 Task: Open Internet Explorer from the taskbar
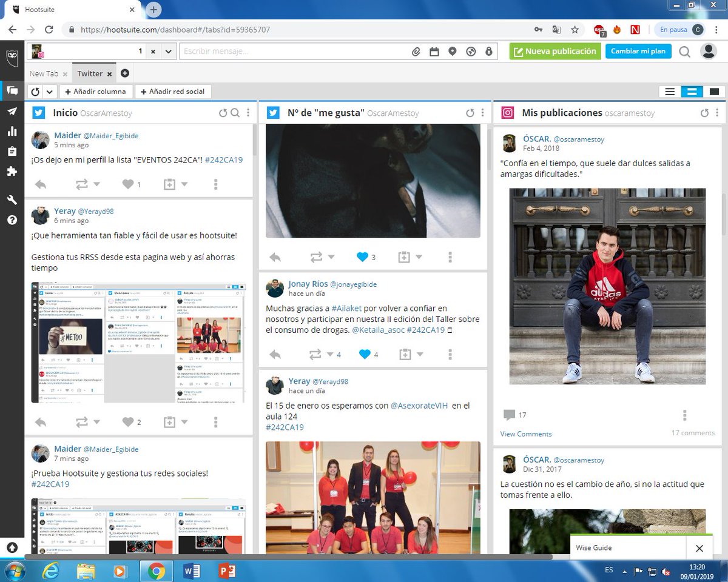tap(52, 571)
